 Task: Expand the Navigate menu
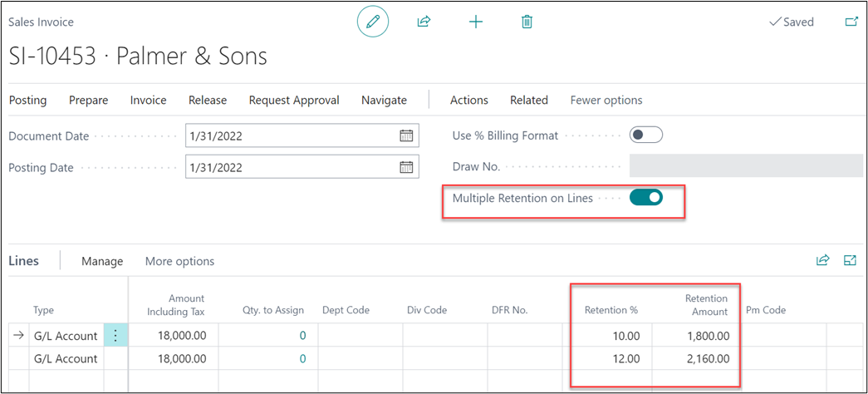click(384, 100)
